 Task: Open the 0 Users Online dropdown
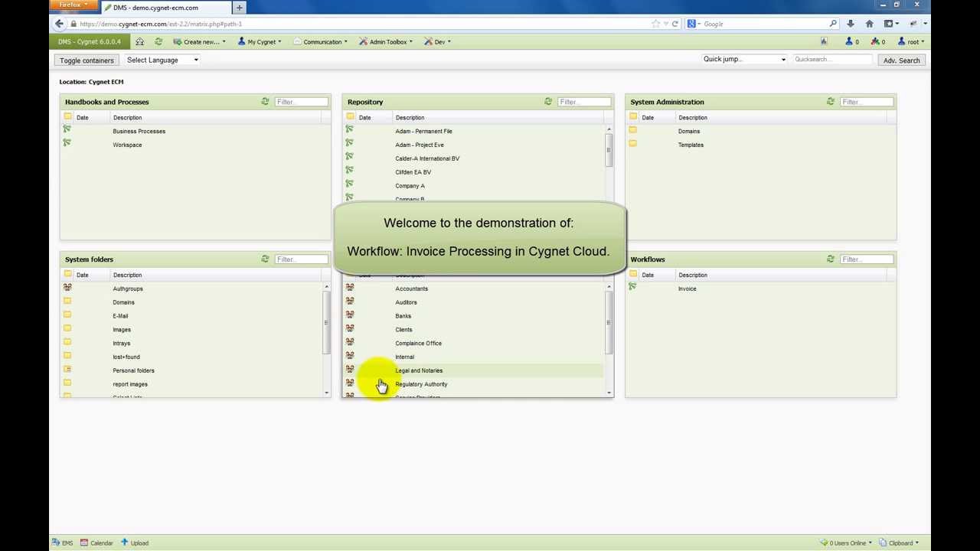(x=846, y=543)
